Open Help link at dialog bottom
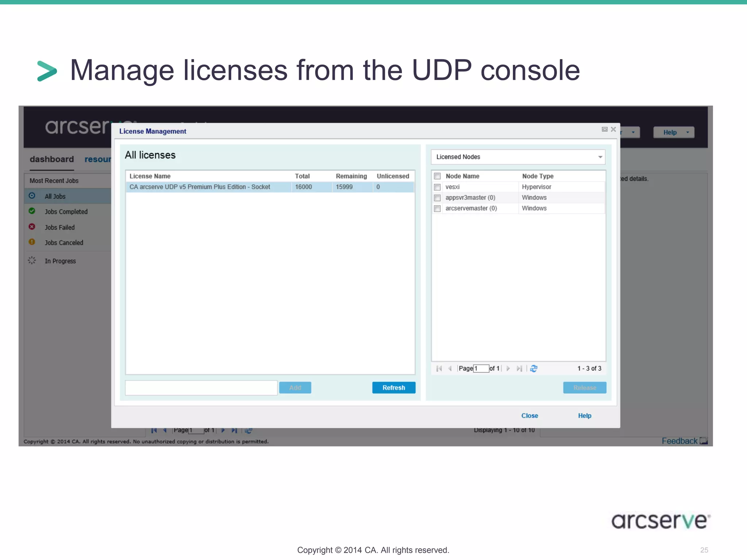The image size is (747, 560). click(585, 416)
